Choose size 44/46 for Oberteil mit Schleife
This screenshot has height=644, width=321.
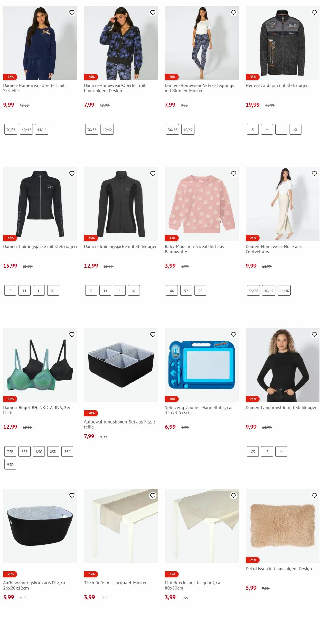pyautogui.click(x=42, y=130)
